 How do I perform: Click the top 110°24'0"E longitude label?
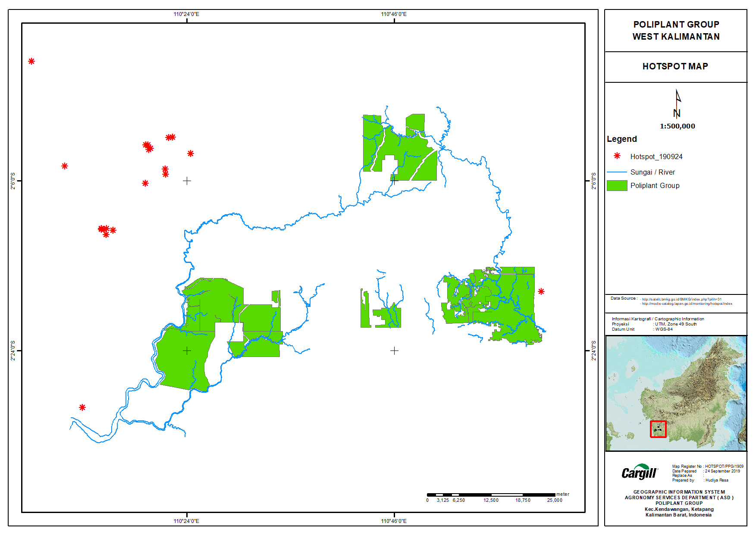(186, 14)
